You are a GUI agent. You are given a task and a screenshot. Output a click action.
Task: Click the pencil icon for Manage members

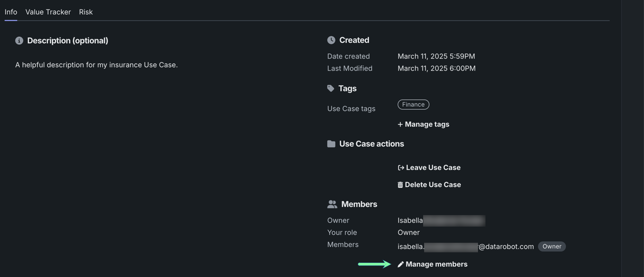400,264
